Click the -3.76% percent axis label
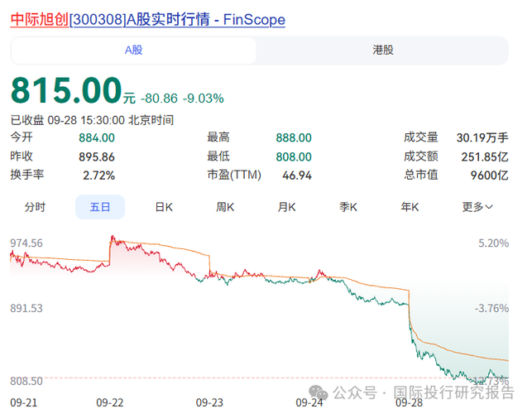The image size is (532, 414). [491, 308]
